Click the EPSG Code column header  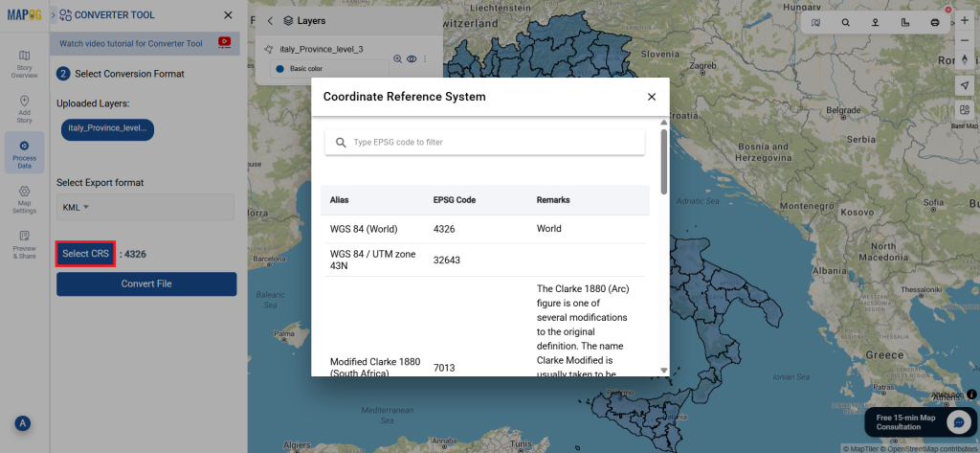pos(455,200)
